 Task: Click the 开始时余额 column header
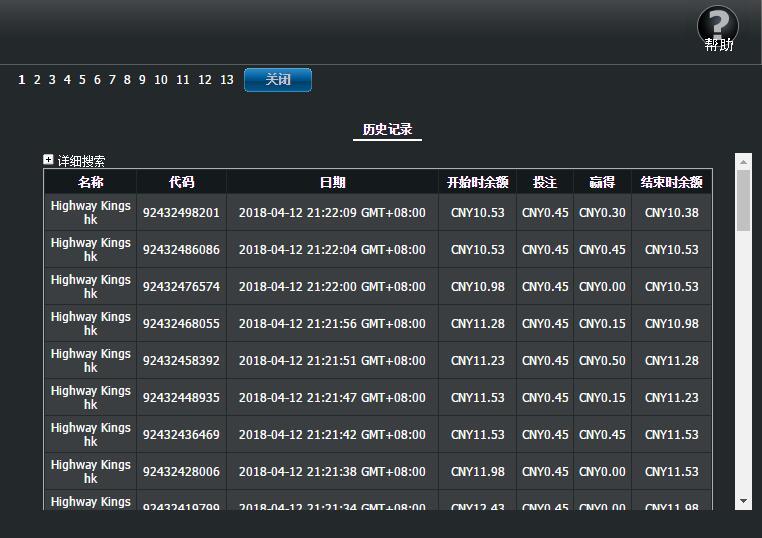(477, 182)
